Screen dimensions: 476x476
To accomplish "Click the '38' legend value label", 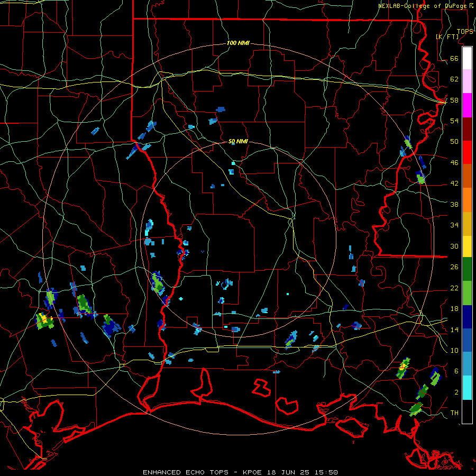I will point(454,204).
